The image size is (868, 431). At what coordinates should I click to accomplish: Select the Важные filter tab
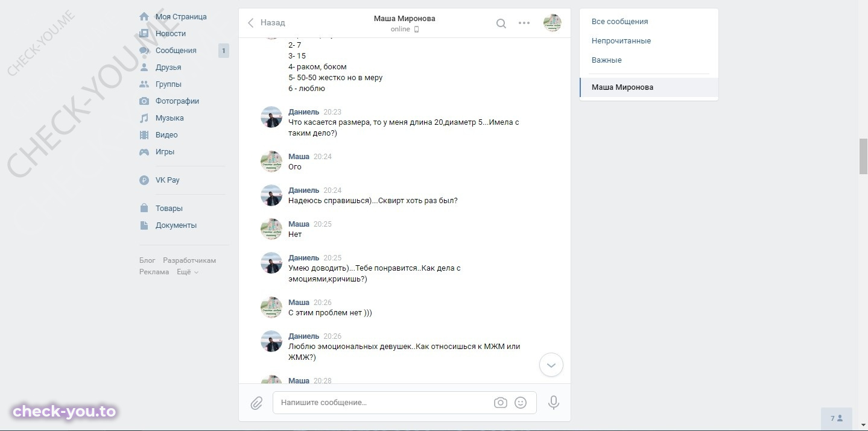[x=649, y=60]
